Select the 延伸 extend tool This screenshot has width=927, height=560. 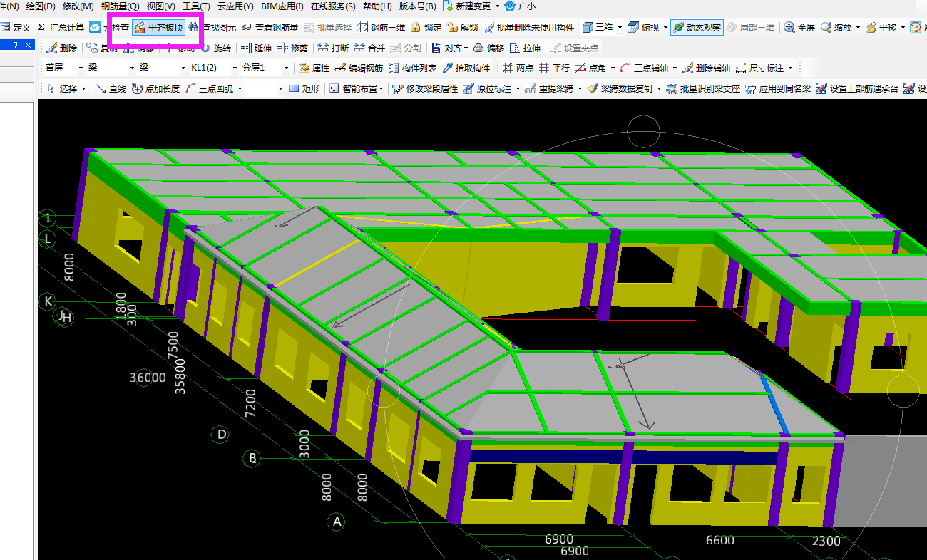pyautogui.click(x=256, y=48)
